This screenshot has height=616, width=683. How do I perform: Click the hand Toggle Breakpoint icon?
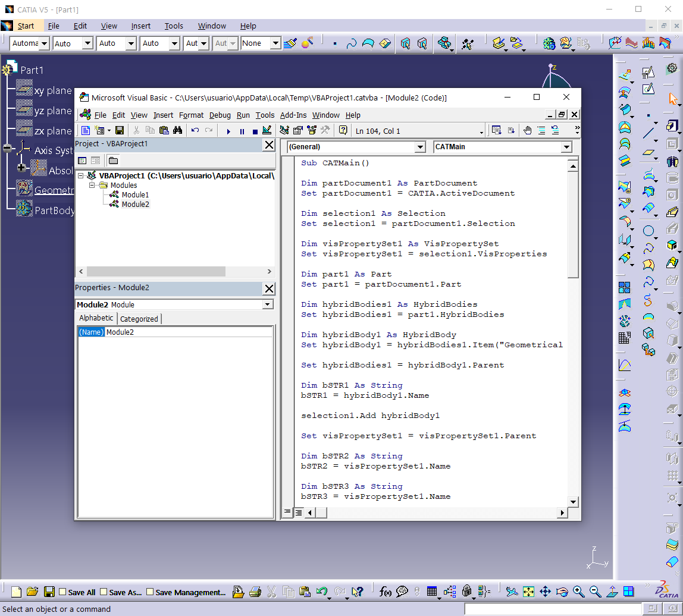click(528, 130)
